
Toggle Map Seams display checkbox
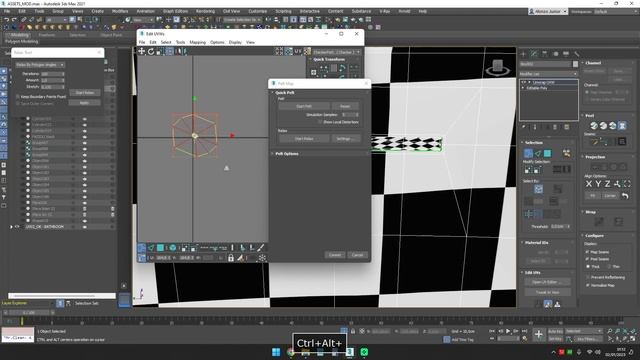click(588, 252)
